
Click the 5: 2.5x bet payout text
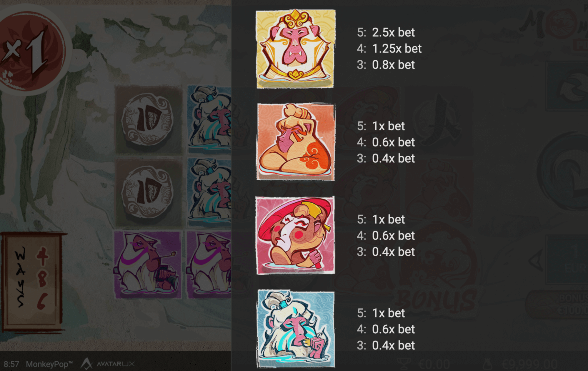click(386, 32)
